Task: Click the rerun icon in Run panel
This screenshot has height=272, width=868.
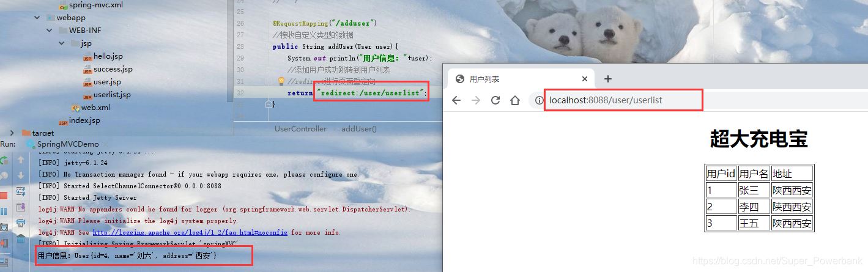Action: (4, 161)
